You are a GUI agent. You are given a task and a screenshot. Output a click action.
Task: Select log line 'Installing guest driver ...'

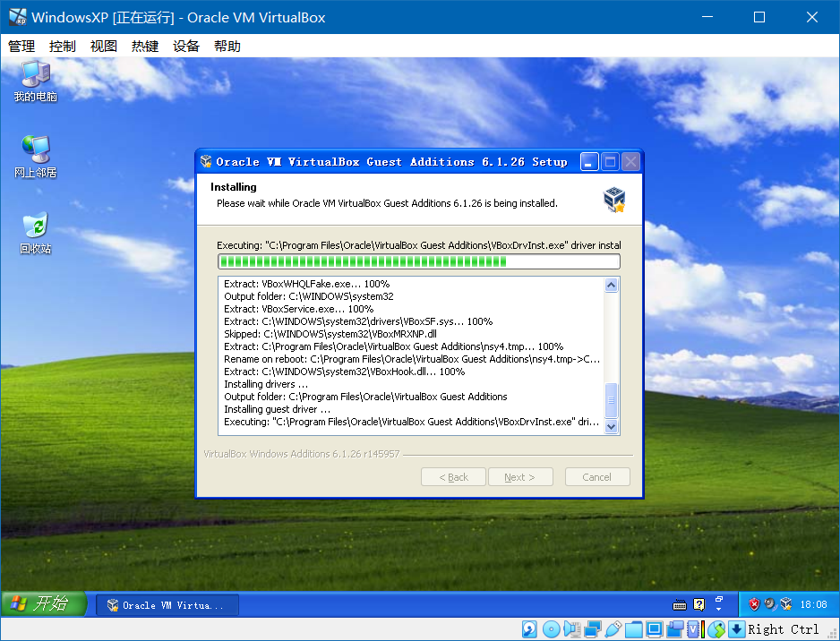[x=277, y=410]
